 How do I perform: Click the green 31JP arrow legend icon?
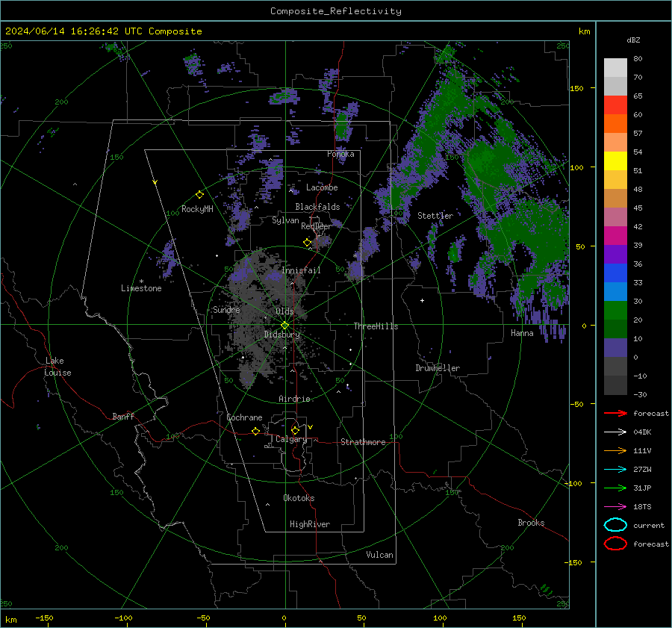tap(615, 488)
